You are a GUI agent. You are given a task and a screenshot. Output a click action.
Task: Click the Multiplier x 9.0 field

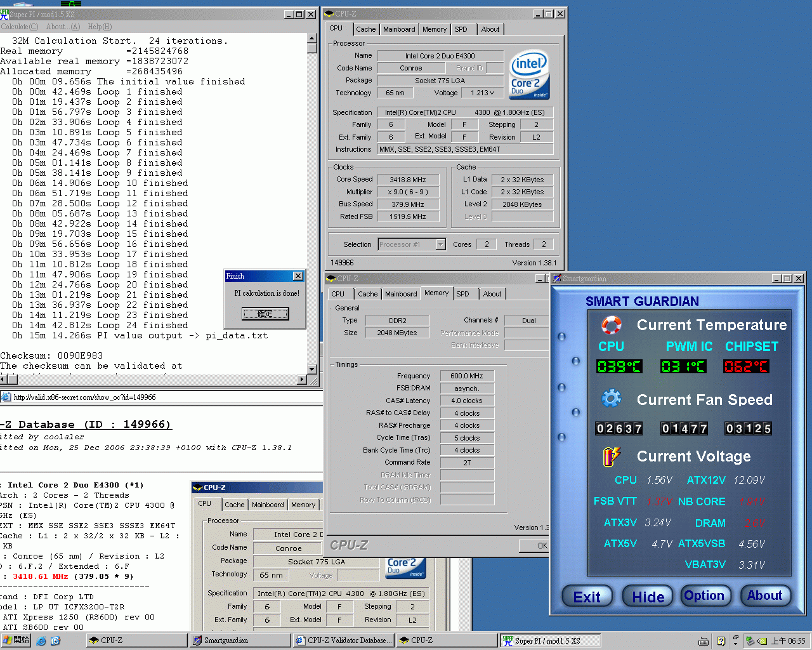click(408, 192)
